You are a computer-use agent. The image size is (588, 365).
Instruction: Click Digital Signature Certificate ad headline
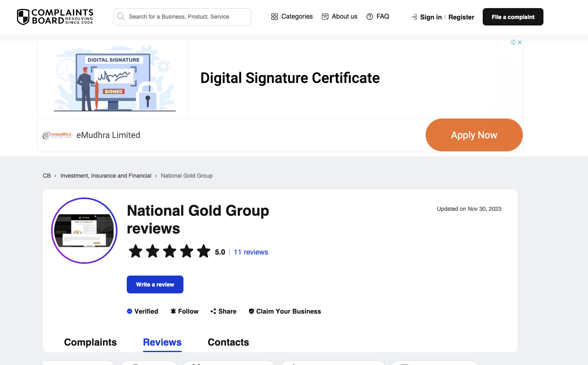click(x=290, y=78)
